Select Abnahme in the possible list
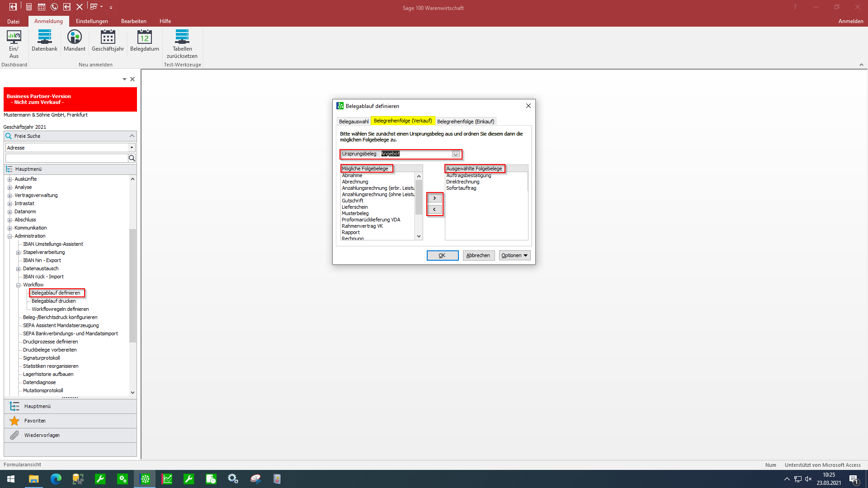The height and width of the screenshot is (488, 868). [x=352, y=176]
